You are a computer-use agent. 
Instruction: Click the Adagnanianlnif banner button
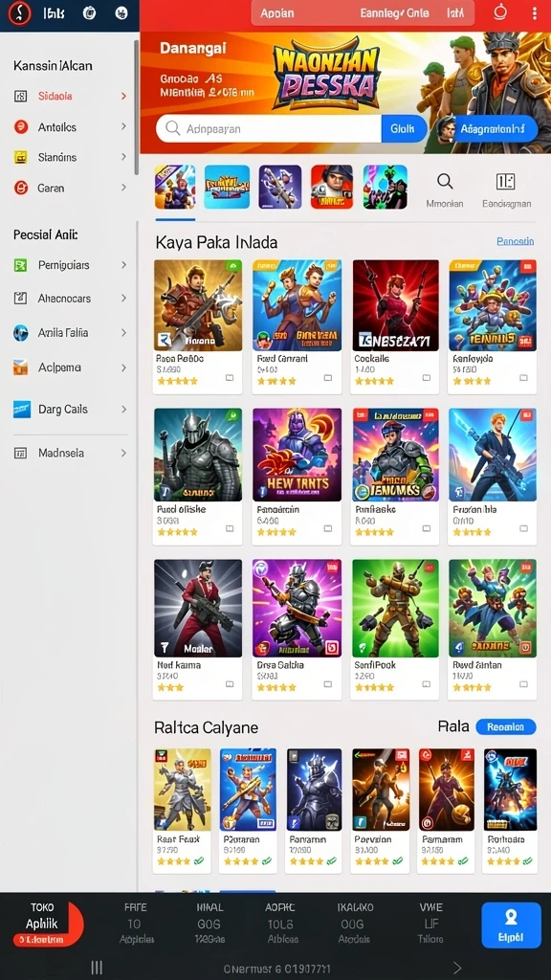point(487,129)
